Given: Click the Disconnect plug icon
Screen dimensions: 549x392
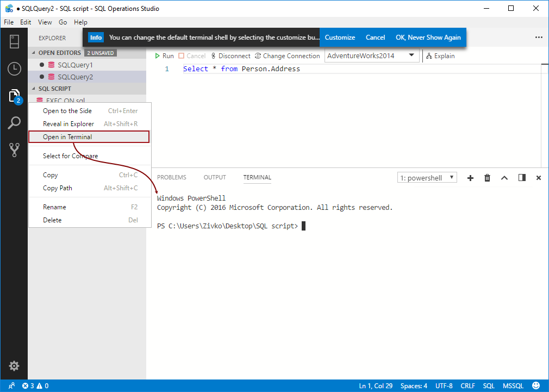Looking at the screenshot, I should (213, 55).
